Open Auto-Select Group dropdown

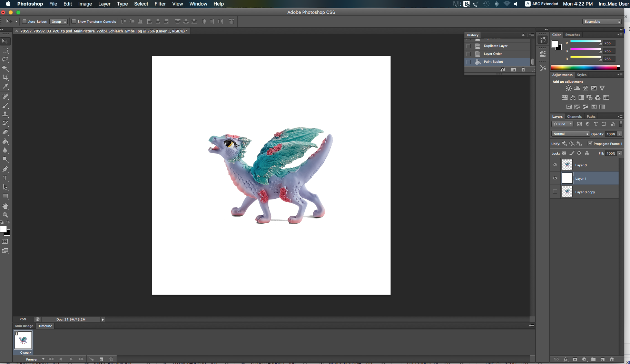click(58, 22)
